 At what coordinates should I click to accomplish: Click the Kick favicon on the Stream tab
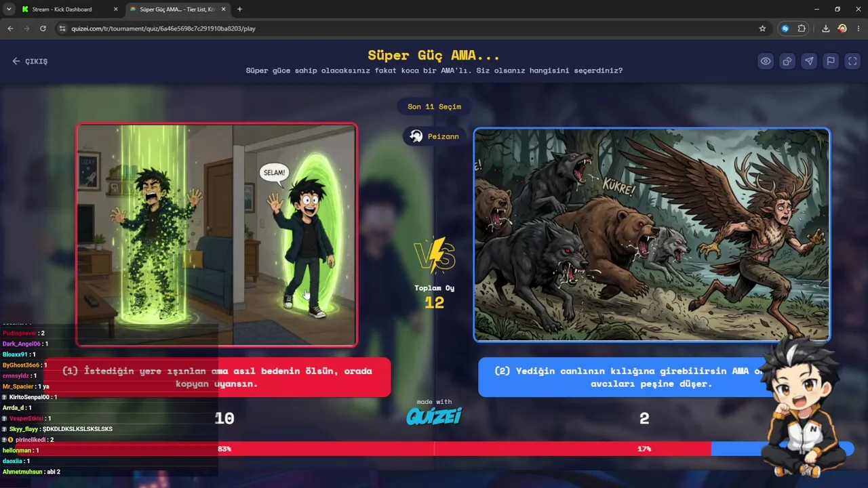tap(25, 9)
